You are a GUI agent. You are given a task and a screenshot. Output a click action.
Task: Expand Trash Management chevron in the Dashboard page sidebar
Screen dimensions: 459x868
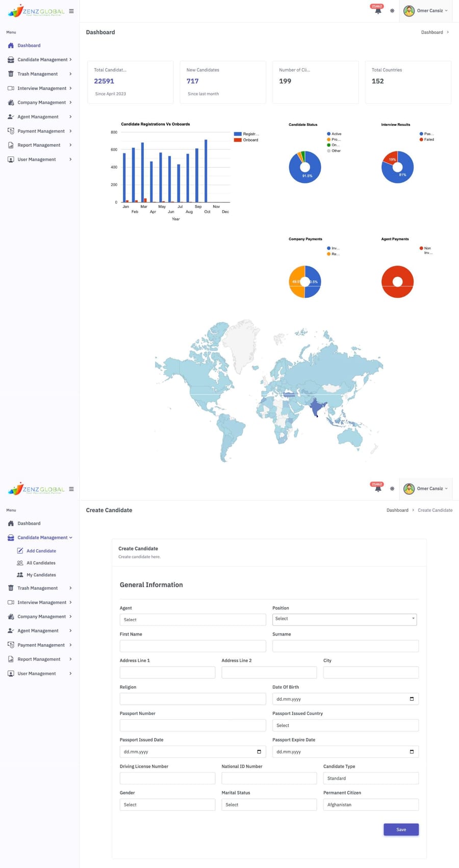click(x=70, y=74)
